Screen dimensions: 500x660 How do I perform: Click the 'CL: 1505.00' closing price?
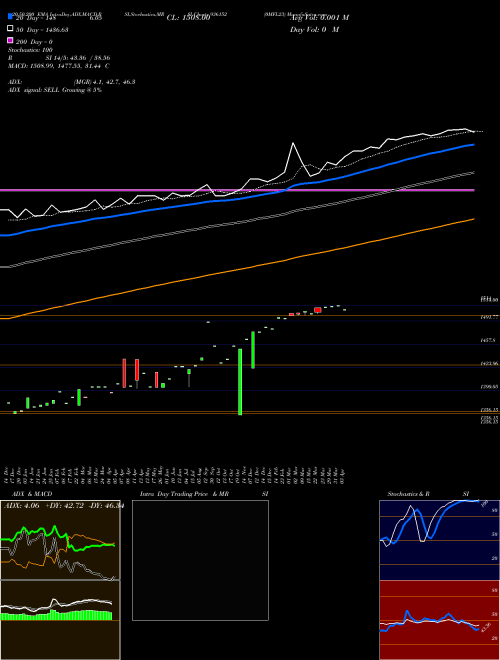coord(188,18)
